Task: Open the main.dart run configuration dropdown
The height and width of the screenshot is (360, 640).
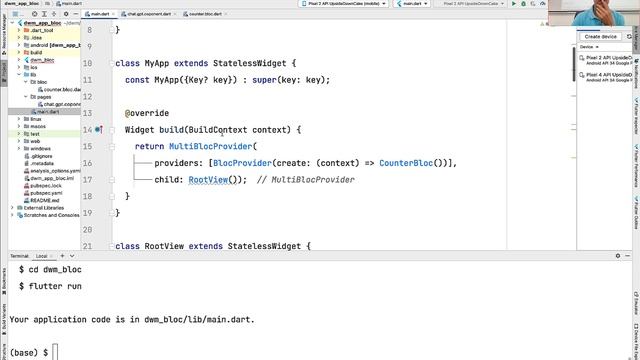Action: (x=412, y=4)
